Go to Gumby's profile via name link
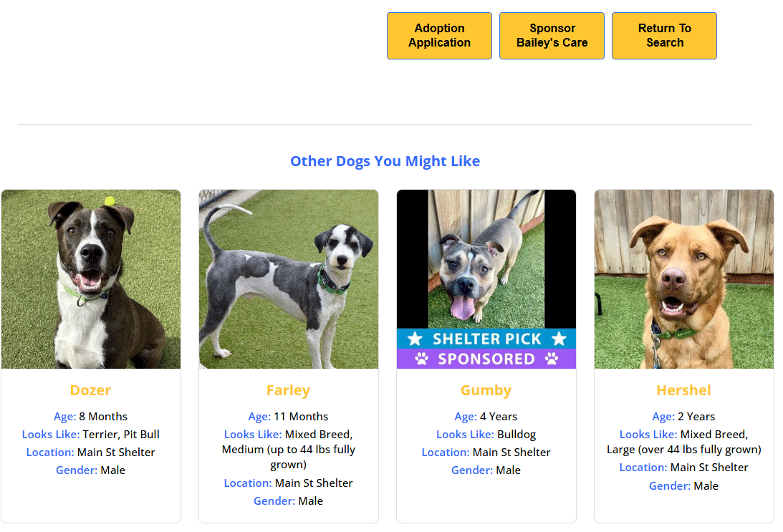The image size is (783, 532). (486, 390)
